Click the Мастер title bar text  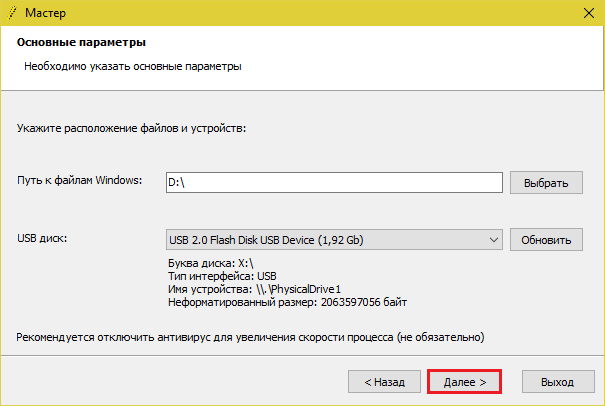pos(47,14)
